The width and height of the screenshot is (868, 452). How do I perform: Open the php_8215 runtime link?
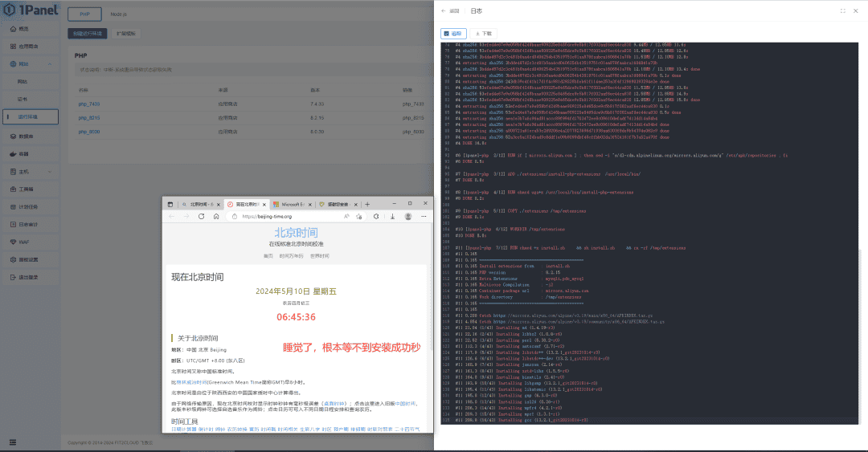coord(88,117)
